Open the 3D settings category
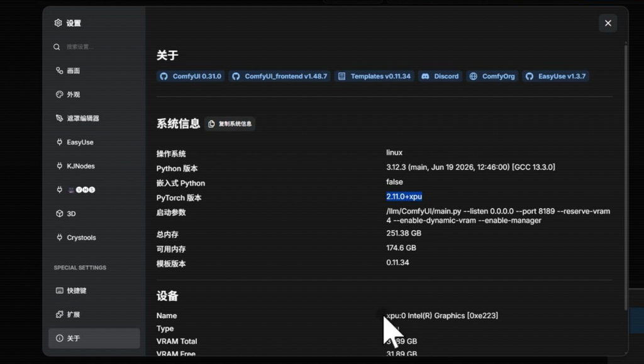 (x=94, y=213)
